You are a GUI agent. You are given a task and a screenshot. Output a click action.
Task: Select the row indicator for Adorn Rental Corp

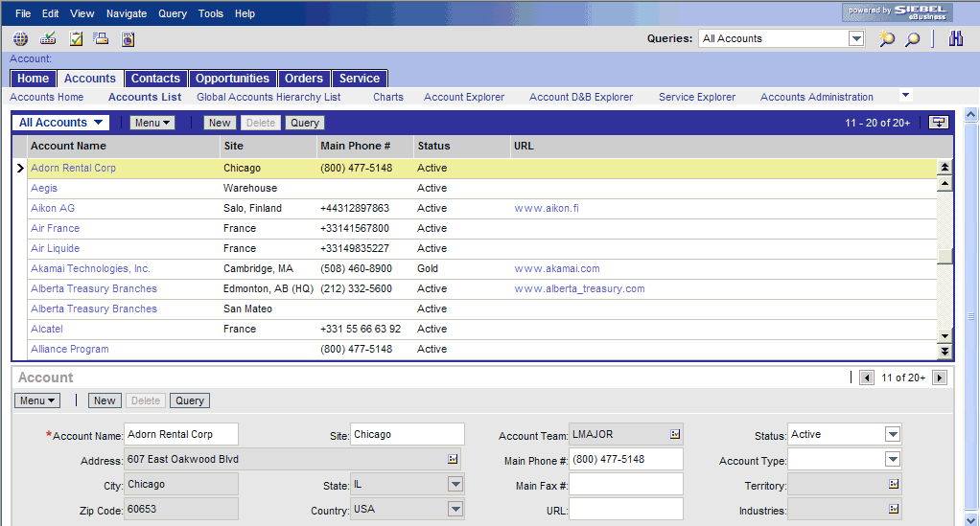(20, 168)
